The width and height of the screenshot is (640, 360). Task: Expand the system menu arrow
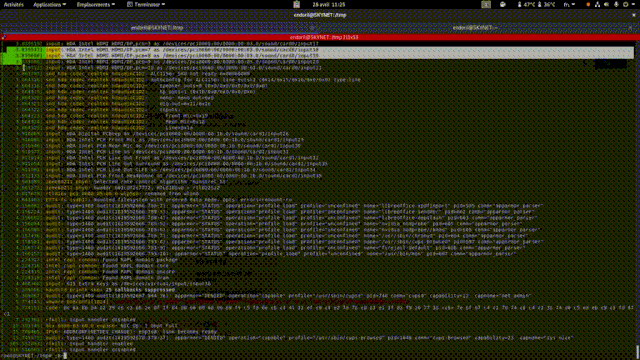(634, 4)
